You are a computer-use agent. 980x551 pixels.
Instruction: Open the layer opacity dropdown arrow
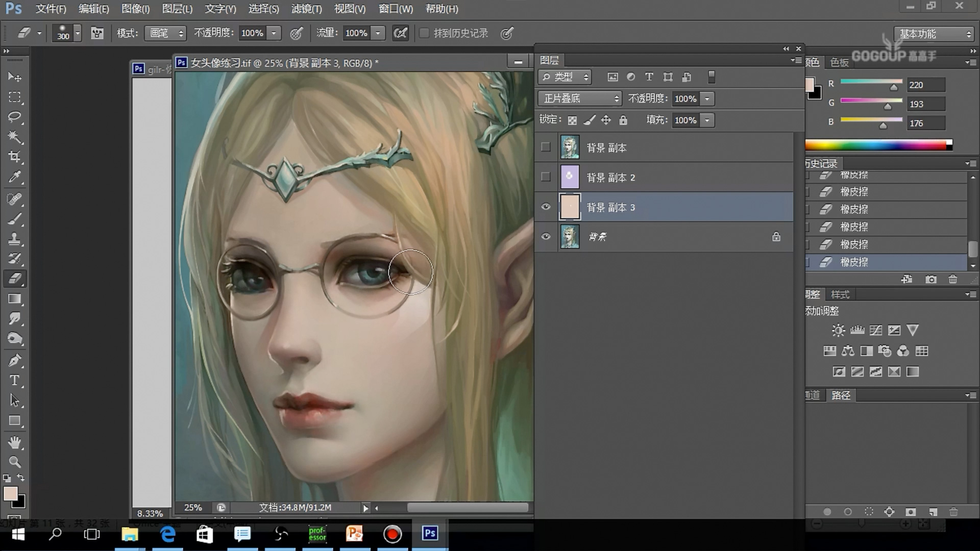click(707, 98)
